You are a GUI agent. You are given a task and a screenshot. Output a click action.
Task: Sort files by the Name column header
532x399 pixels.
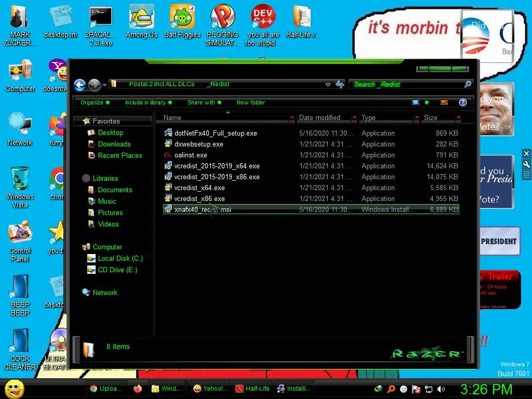pos(222,118)
